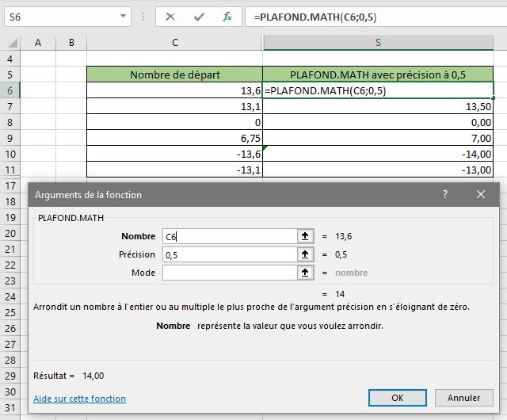Select row 7 header
The image size is (507, 420).
pos(10,106)
